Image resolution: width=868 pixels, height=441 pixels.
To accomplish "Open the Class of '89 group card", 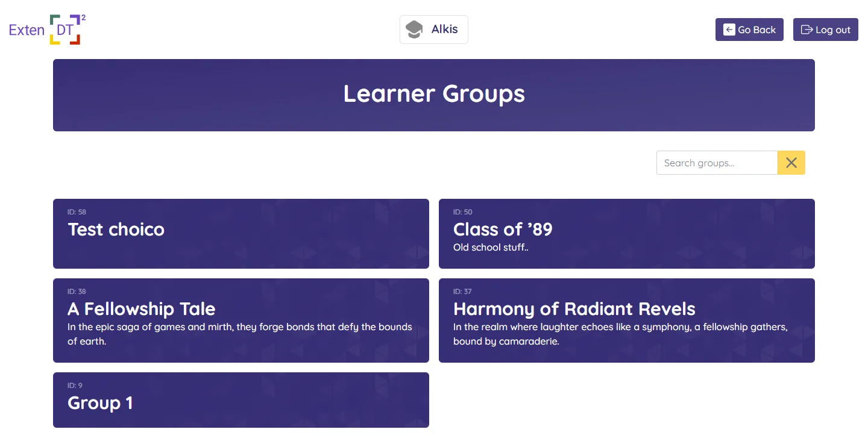I will point(627,234).
